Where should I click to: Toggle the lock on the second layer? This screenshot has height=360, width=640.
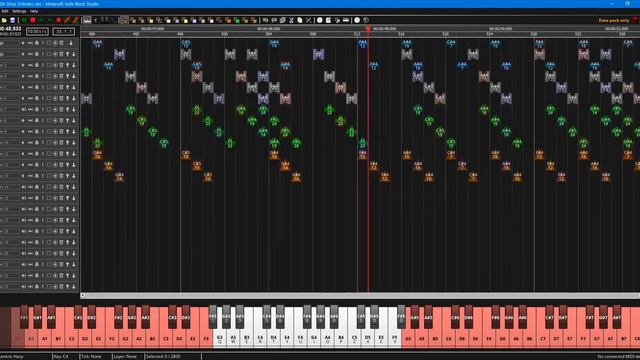pyautogui.click(x=37, y=54)
